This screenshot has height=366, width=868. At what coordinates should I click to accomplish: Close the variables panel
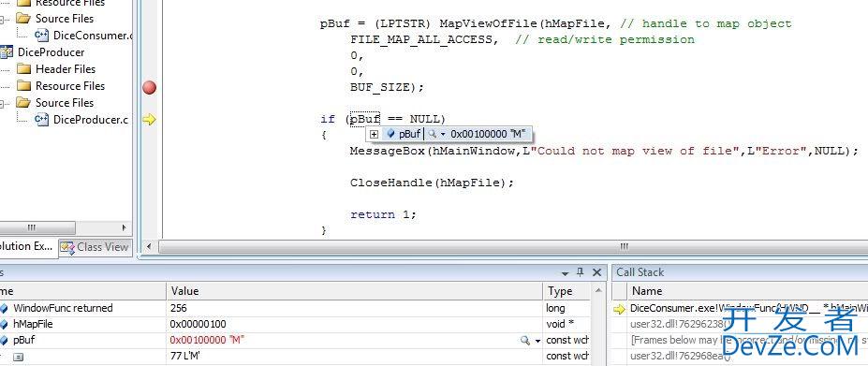click(596, 272)
